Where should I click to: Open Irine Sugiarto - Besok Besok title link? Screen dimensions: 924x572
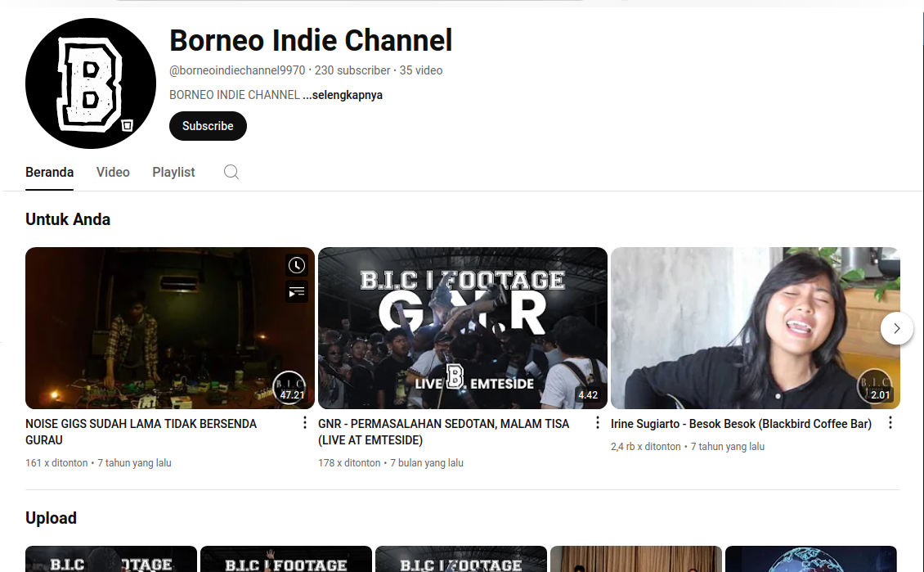pyautogui.click(x=741, y=424)
